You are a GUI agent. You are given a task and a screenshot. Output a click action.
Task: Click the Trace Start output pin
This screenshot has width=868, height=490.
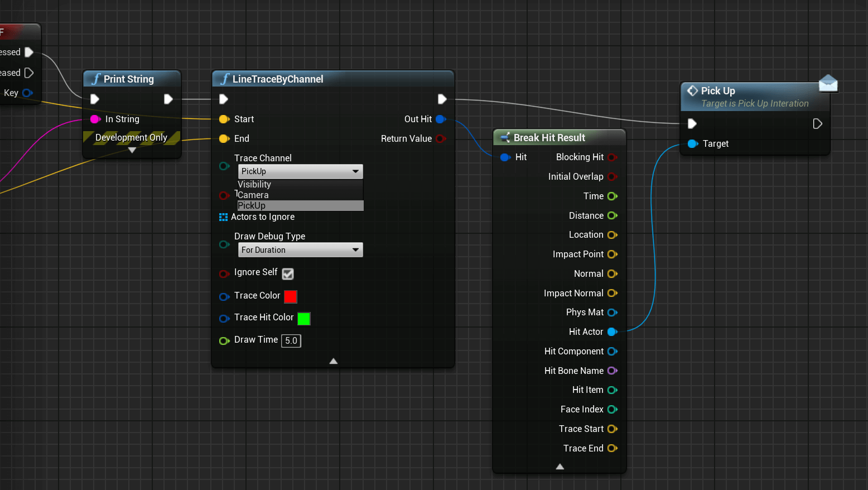pos(613,429)
